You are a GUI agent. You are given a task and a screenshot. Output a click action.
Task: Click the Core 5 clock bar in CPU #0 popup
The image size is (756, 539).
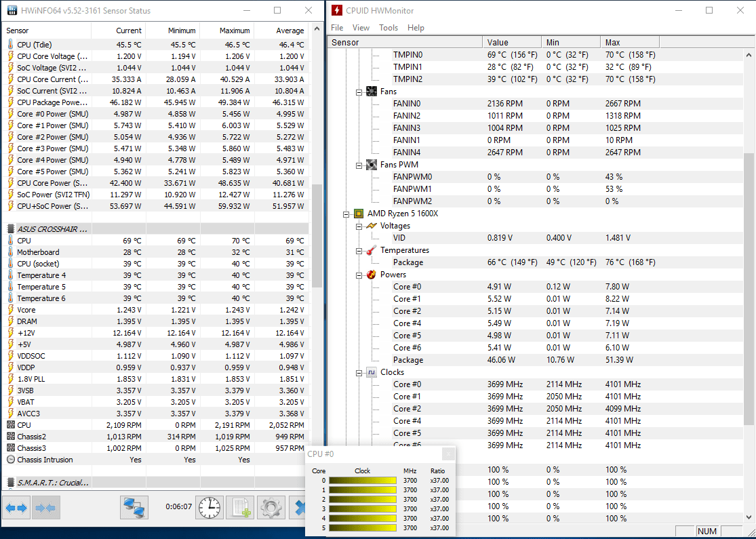pos(363,528)
